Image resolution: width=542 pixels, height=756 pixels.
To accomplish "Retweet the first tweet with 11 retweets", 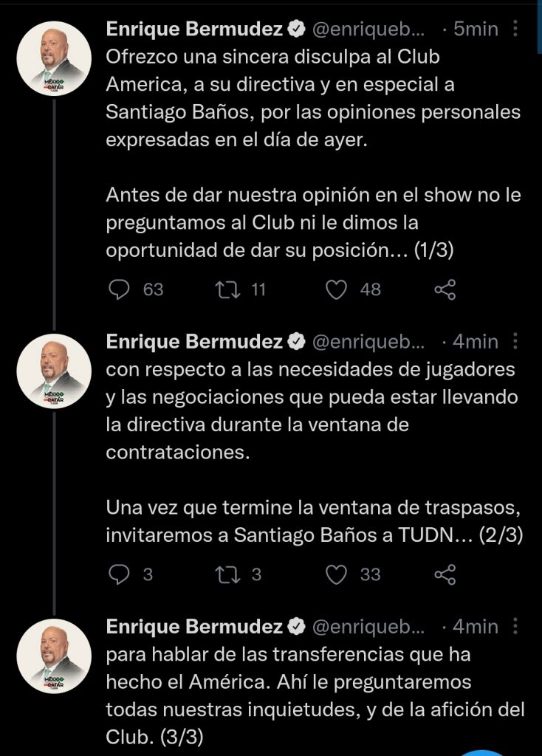I will [x=222, y=289].
